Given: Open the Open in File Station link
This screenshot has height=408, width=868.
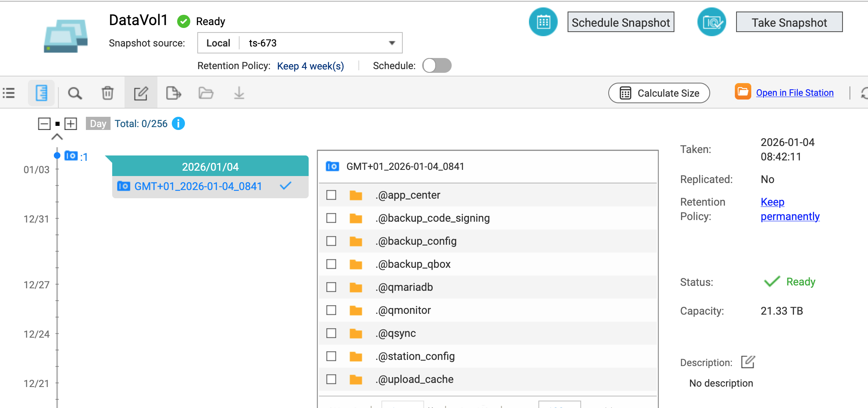Looking at the screenshot, I should [794, 93].
